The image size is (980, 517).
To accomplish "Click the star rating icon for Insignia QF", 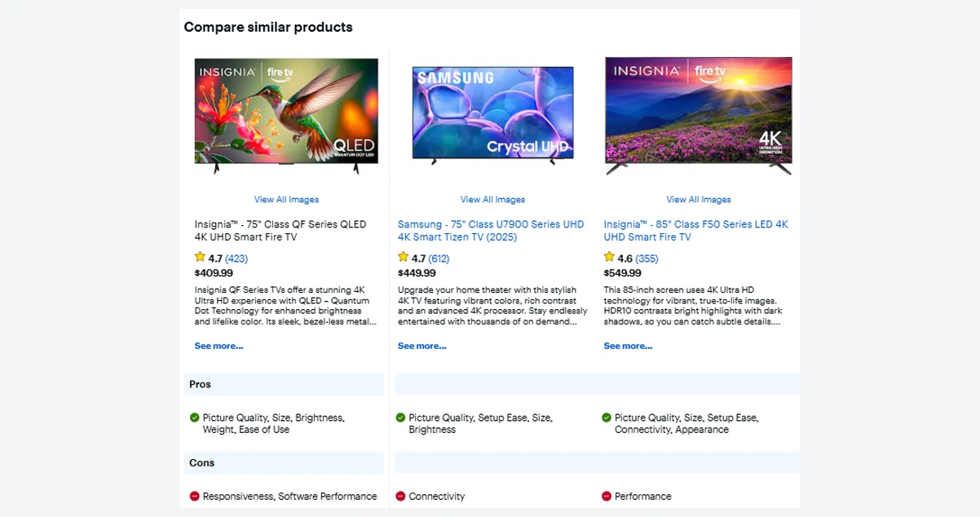I will click(x=200, y=258).
